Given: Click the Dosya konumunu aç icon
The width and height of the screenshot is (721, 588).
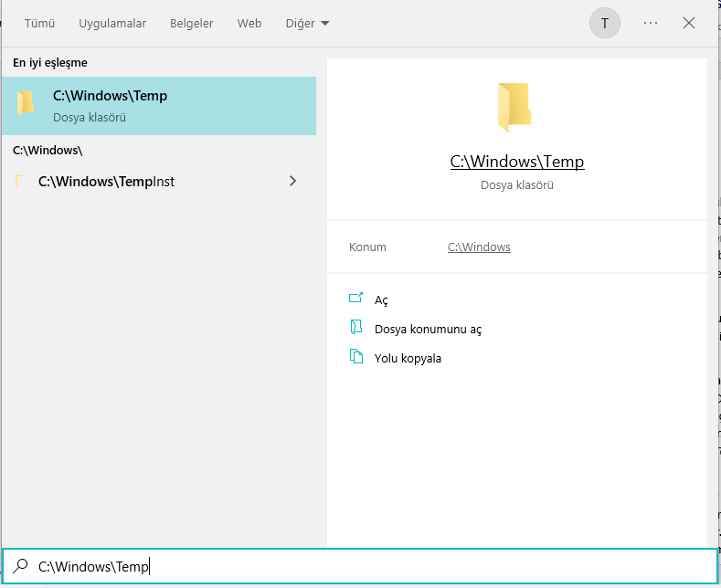Looking at the screenshot, I should point(356,328).
